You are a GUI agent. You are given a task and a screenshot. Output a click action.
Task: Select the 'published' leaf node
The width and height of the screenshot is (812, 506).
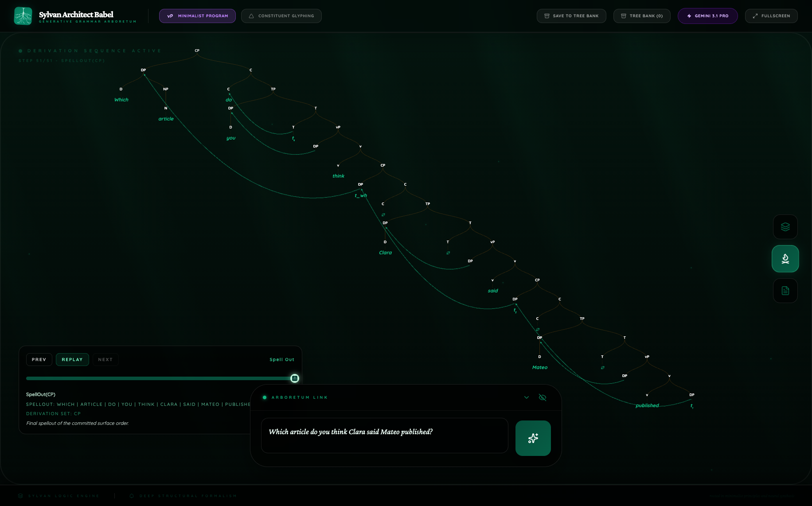pos(647,405)
